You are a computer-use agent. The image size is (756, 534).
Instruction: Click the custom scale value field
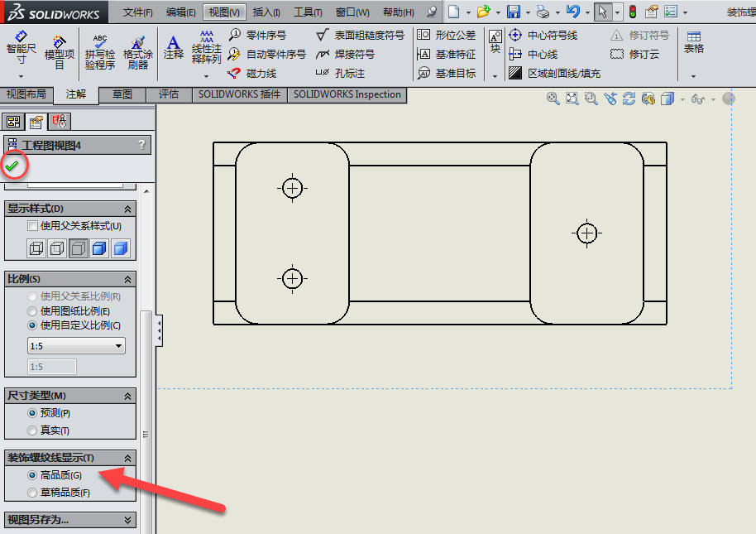pyautogui.click(x=51, y=367)
